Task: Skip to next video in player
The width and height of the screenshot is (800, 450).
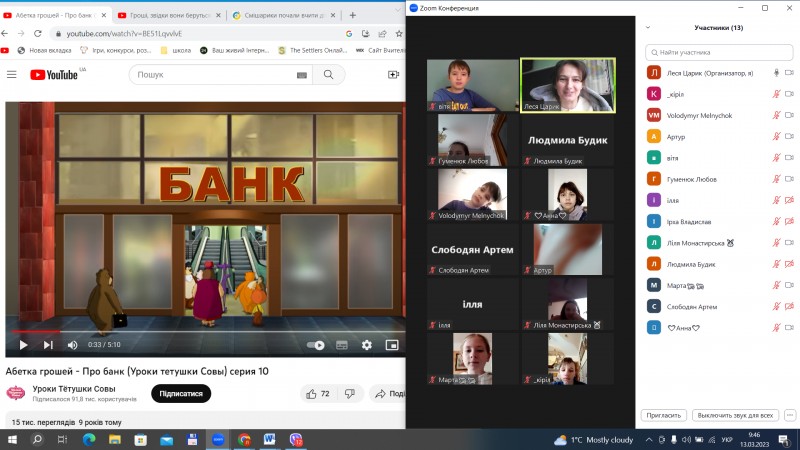Action: (47, 345)
